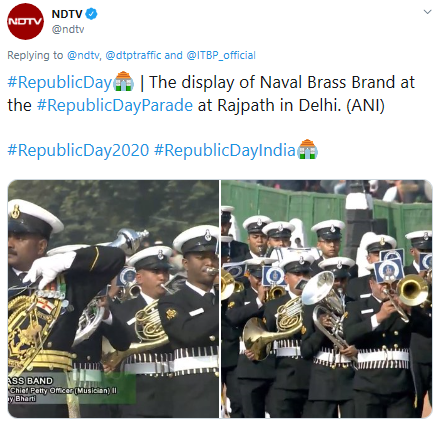
Task: Click the monument emoji after #RepublicDayIndia
Action: tap(307, 149)
